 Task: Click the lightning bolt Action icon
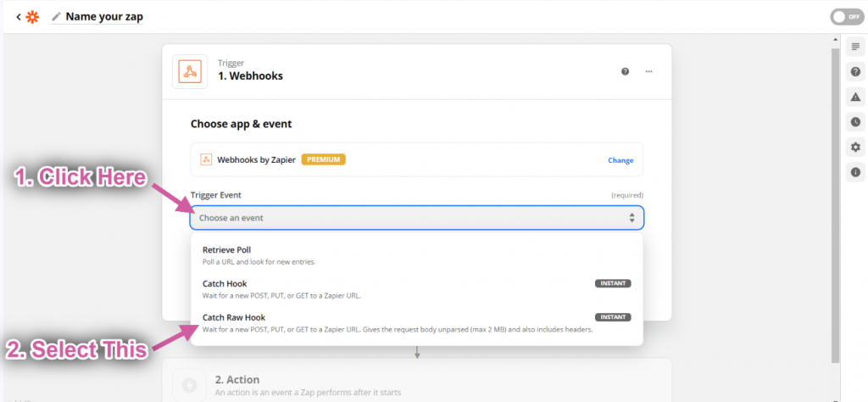(190, 385)
